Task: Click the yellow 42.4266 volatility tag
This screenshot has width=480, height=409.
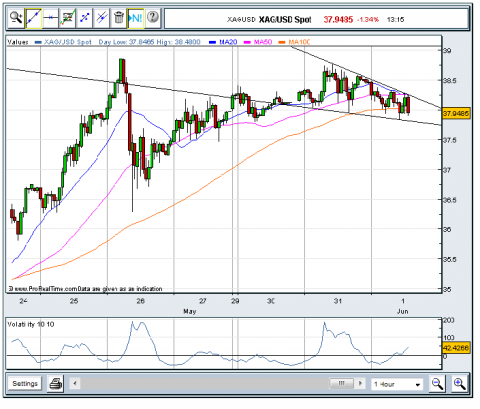Action: coord(456,348)
